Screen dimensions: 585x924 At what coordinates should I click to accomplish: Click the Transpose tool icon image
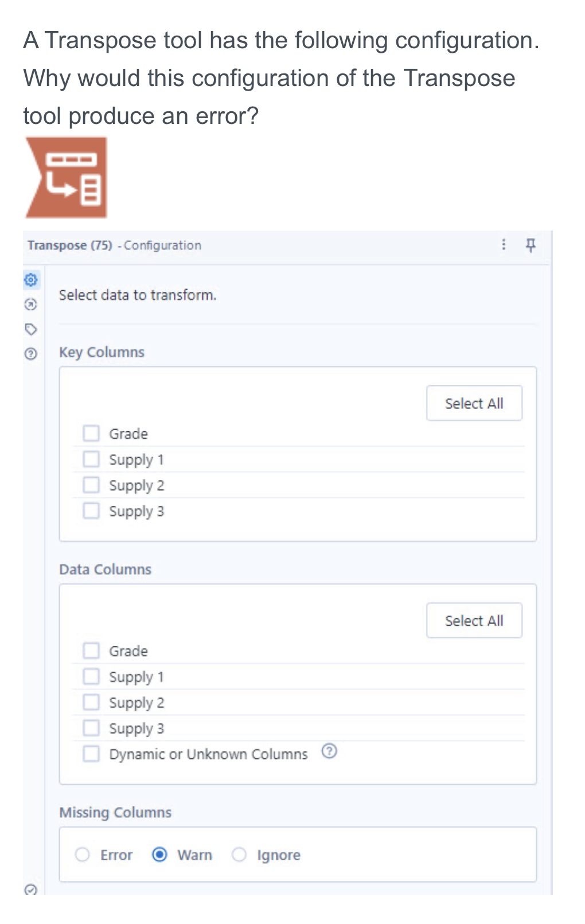coord(67,177)
